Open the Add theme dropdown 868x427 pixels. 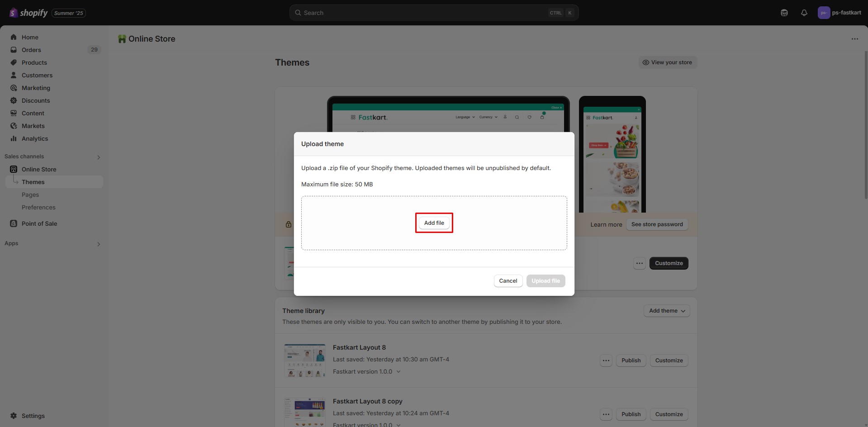click(x=667, y=311)
